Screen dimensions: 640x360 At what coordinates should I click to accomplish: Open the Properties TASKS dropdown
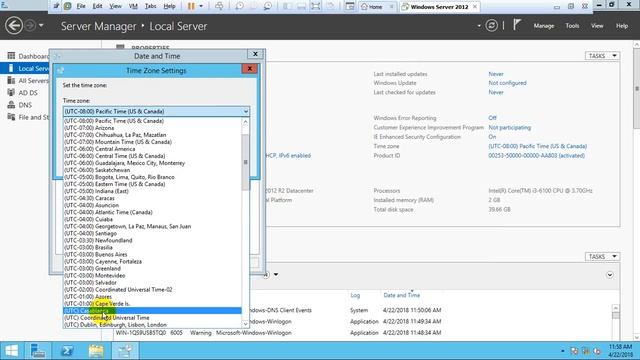[x=602, y=56]
